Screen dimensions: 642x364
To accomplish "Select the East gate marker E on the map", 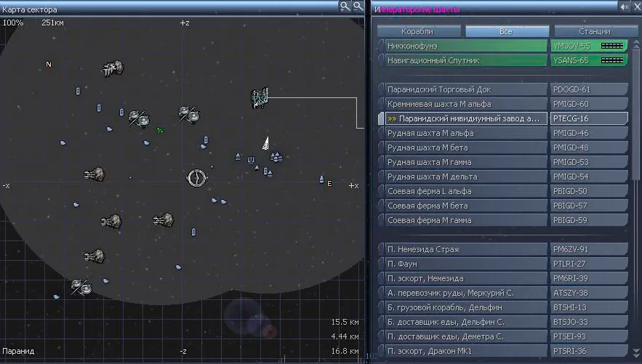I will point(329,184).
